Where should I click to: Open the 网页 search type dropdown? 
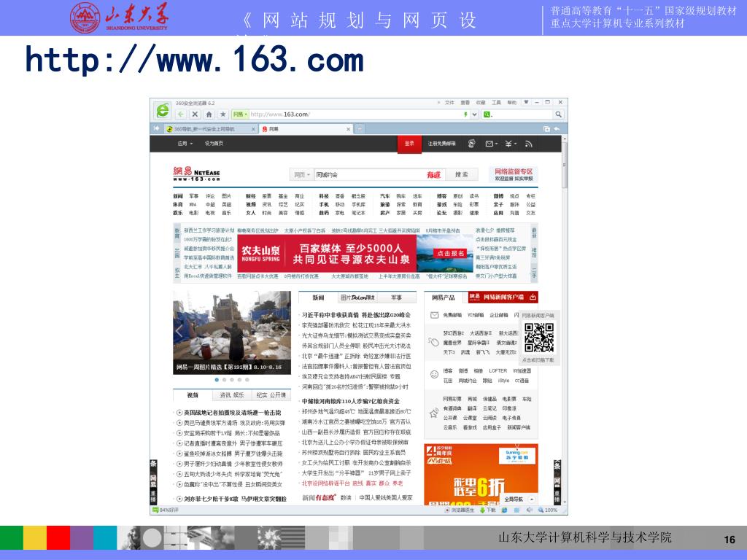tap(301, 175)
